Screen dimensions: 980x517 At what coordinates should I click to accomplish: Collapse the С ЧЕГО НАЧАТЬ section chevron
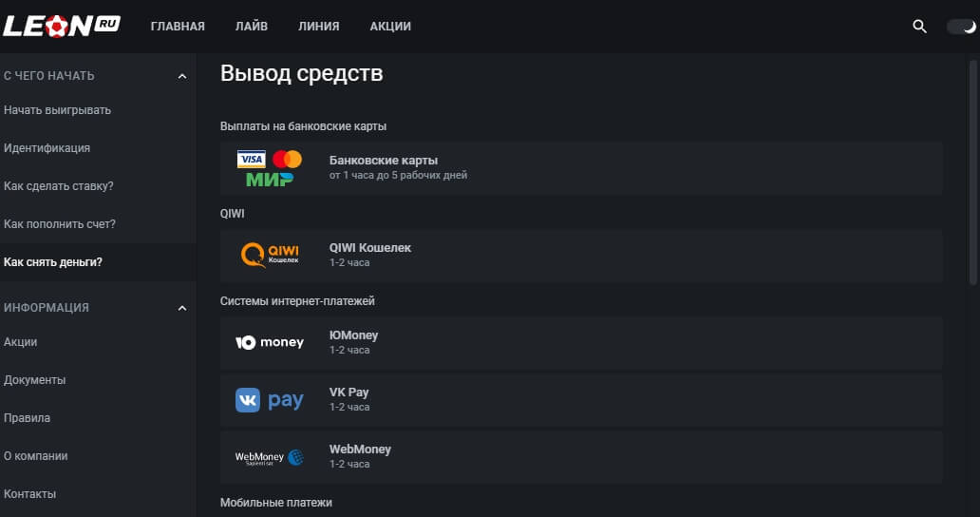(182, 76)
